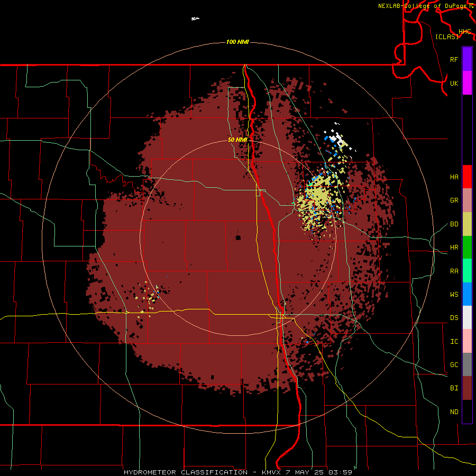Click the BI legend label
This screenshot has width=476, height=476.
pyautogui.click(x=454, y=388)
